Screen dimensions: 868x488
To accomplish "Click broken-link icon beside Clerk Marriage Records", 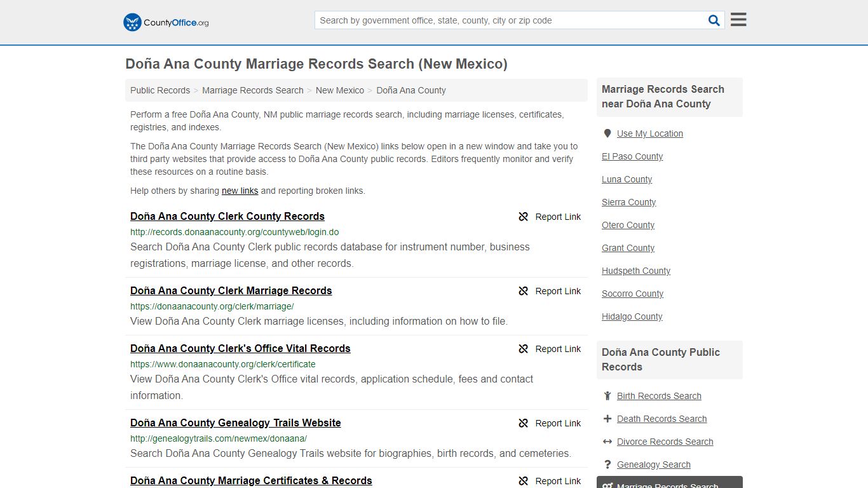I will pos(524,291).
